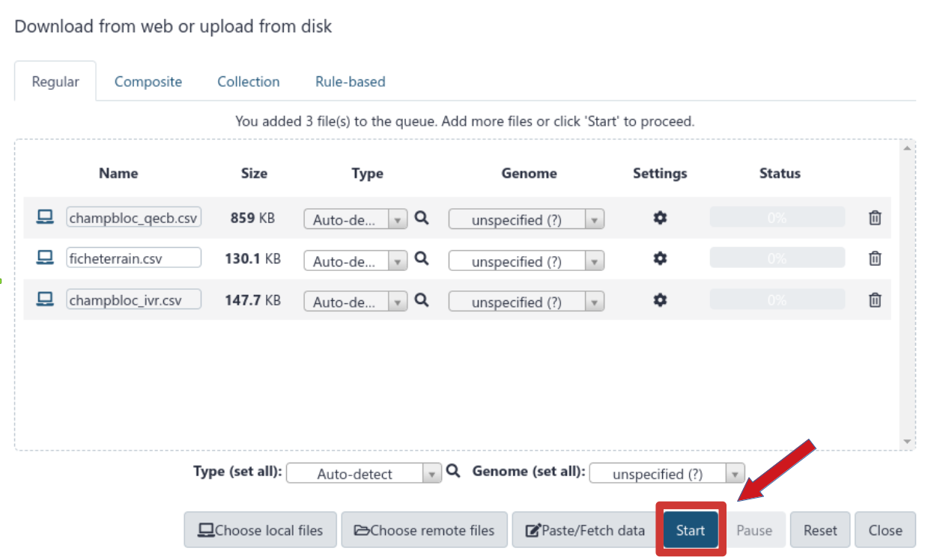Image resolution: width=928 pixels, height=560 pixels.
Task: Click magnifier next to champbloc_ivr.csv type
Action: (422, 299)
